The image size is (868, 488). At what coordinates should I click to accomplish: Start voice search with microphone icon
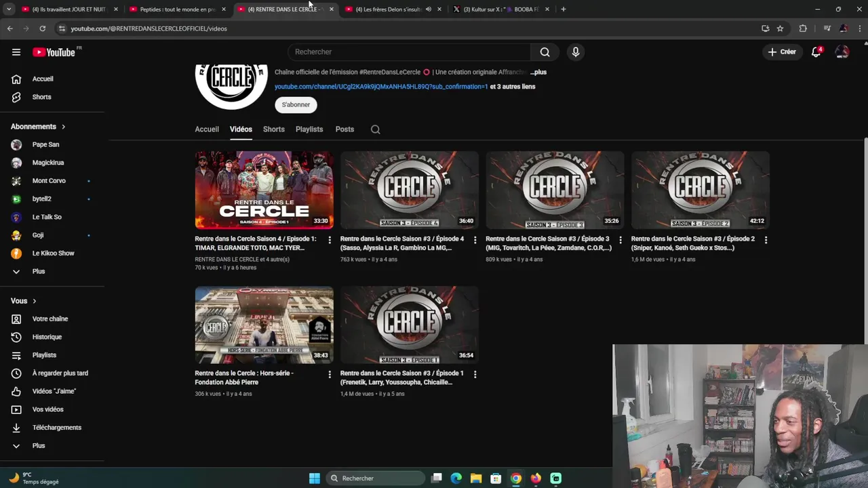576,52
